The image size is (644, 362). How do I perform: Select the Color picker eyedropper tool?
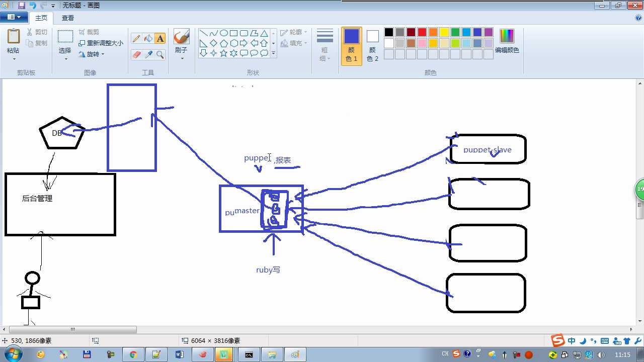[x=148, y=54]
